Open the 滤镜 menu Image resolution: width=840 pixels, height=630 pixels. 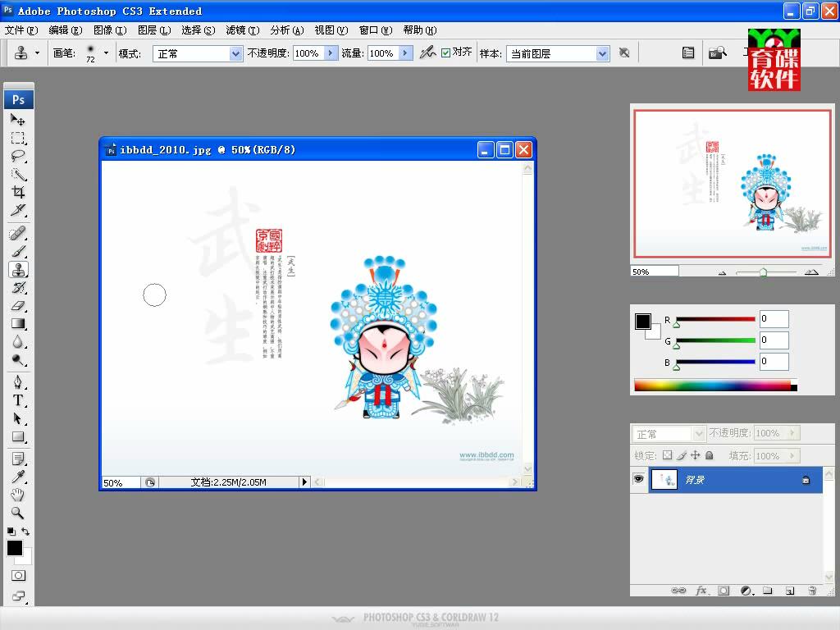[242, 30]
